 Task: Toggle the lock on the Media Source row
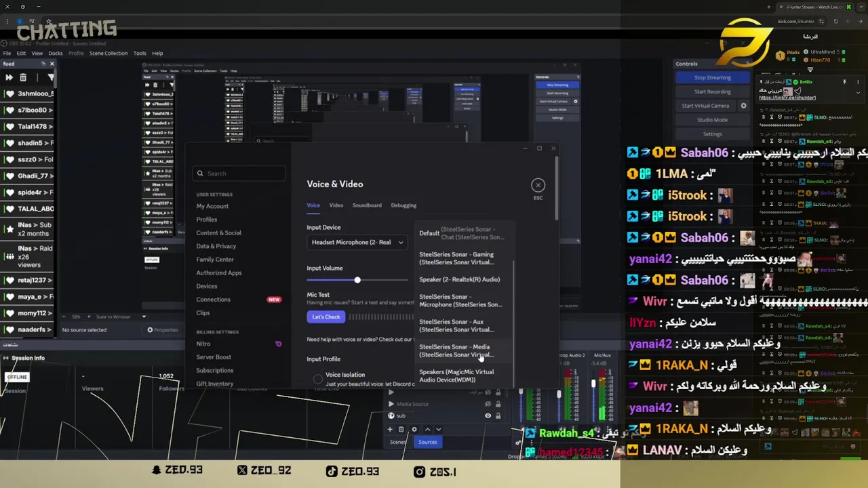point(498,404)
